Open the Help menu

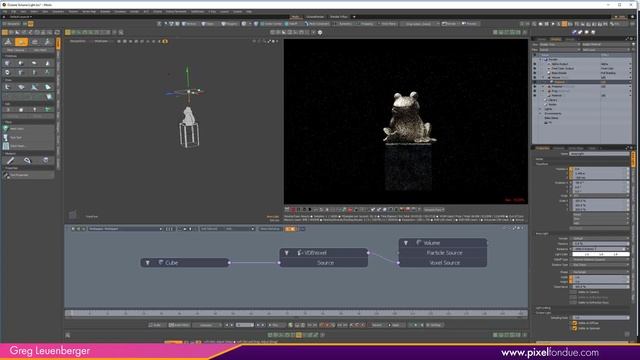point(249,11)
